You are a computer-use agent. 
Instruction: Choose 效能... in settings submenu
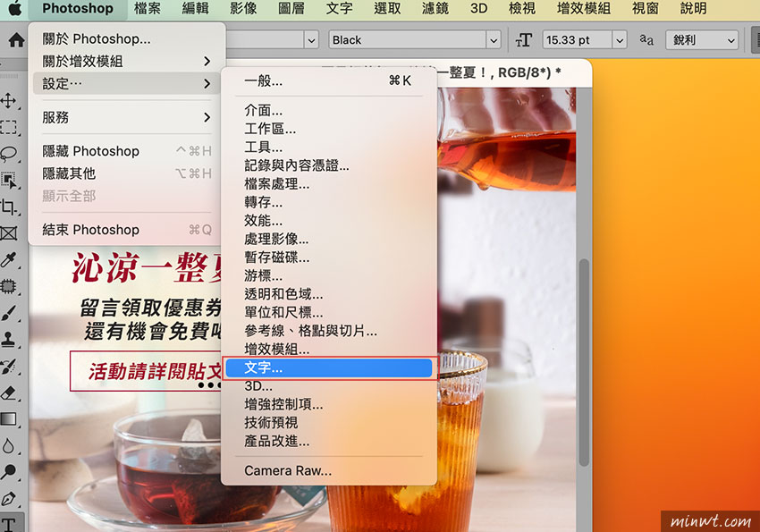tap(329, 221)
